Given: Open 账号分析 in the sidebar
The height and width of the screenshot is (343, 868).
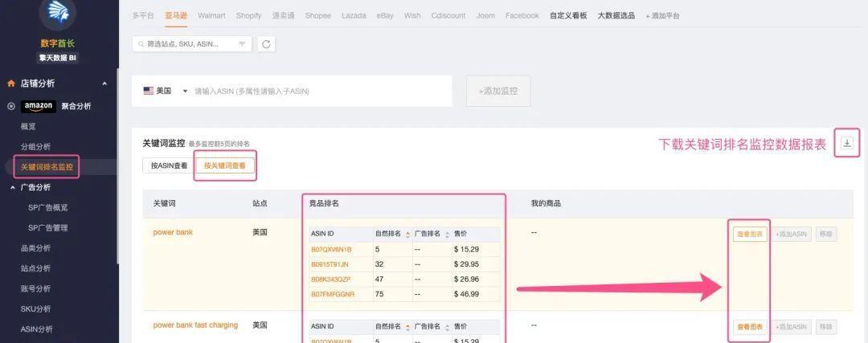Looking at the screenshot, I should [x=35, y=289].
